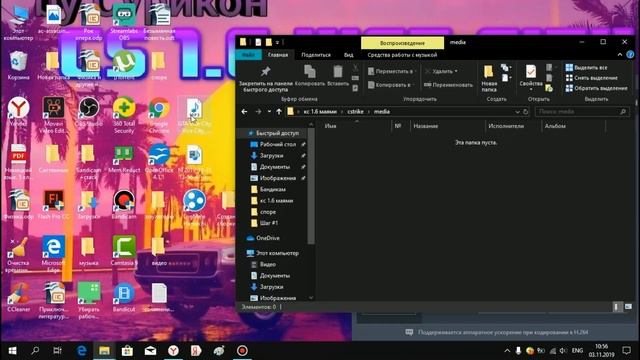Switch to details view status bar icon
This screenshot has width=640, height=360.
pyautogui.click(x=617, y=307)
